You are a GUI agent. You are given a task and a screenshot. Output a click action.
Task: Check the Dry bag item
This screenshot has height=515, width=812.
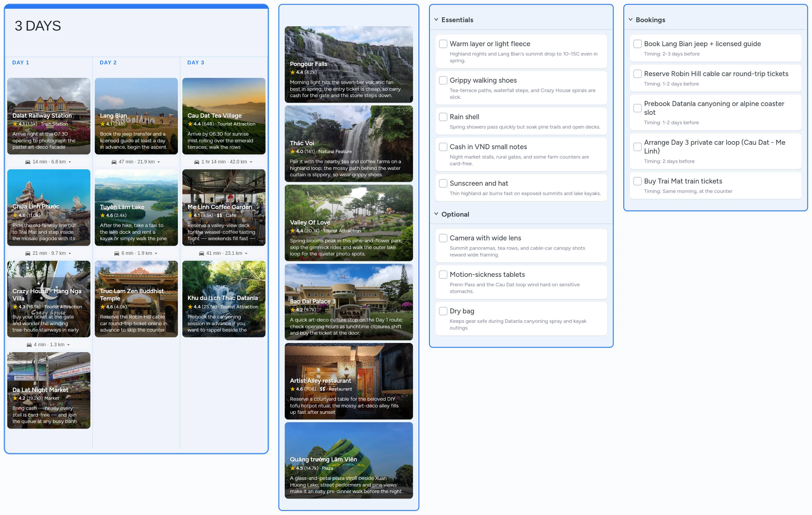[443, 311]
